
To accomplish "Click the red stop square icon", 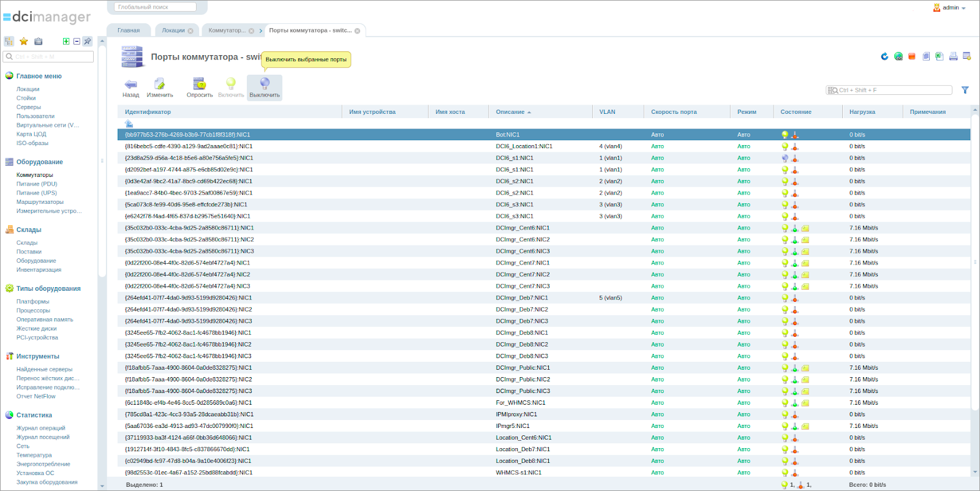I will tap(912, 56).
